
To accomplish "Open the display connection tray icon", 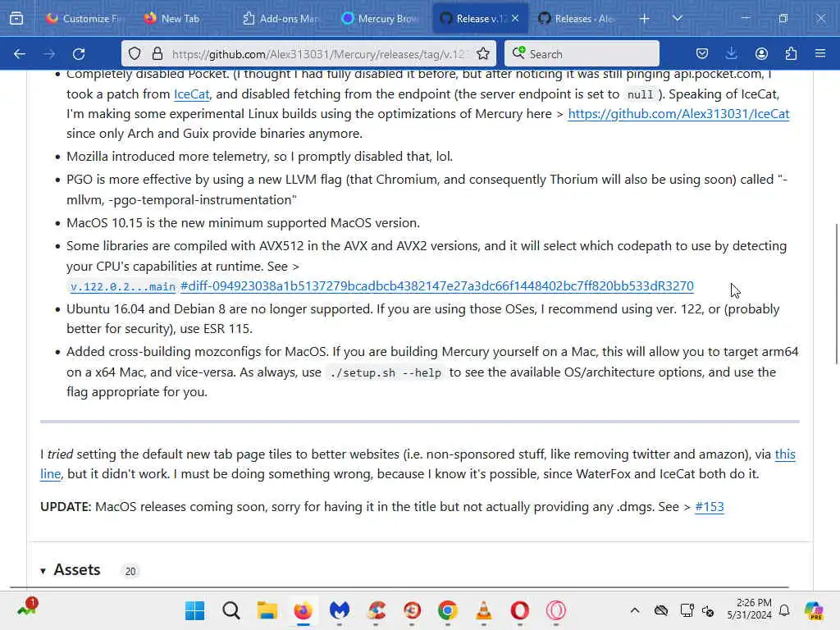I will (687, 610).
